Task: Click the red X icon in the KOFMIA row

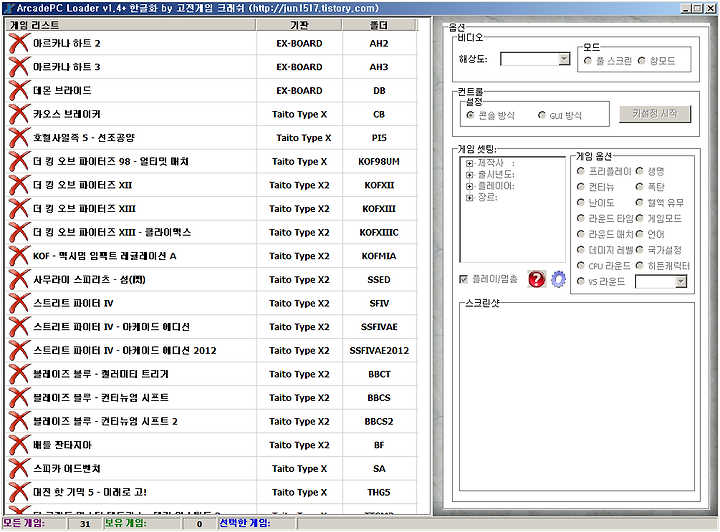Action: [19, 256]
